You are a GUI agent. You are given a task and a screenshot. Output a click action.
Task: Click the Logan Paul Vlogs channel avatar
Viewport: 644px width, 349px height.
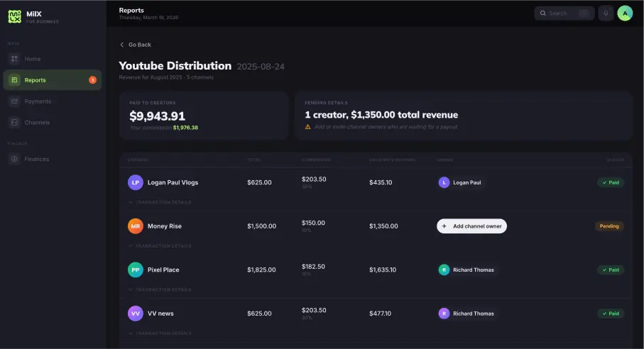pos(136,182)
